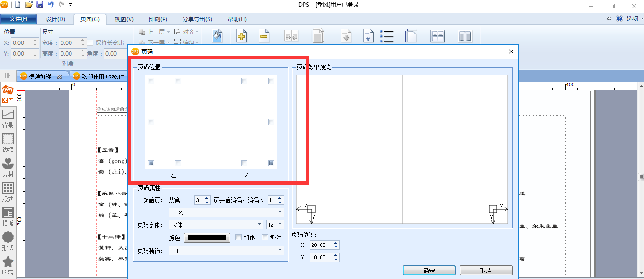Enable the 斜体 italic checkbox
Viewport: 644px width, 279px height.
click(x=265, y=237)
